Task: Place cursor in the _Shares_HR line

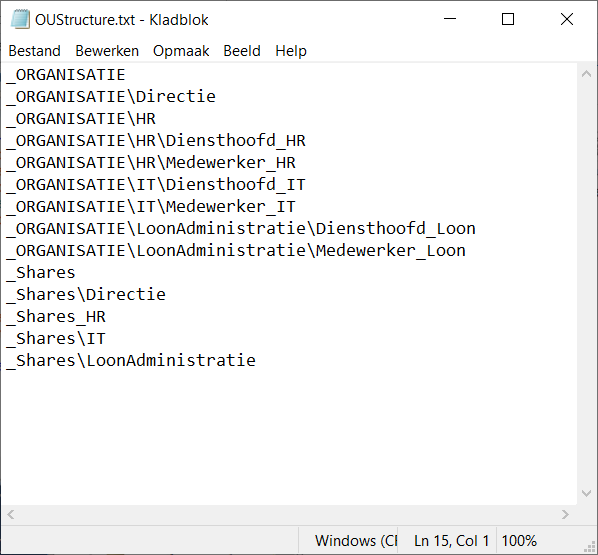Action: tap(56, 317)
